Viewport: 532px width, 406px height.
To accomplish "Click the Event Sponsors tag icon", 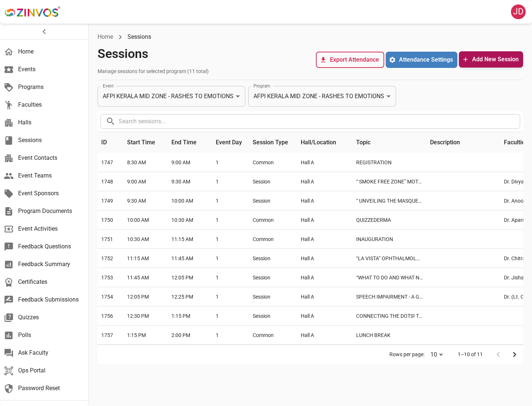I will coord(9,193).
